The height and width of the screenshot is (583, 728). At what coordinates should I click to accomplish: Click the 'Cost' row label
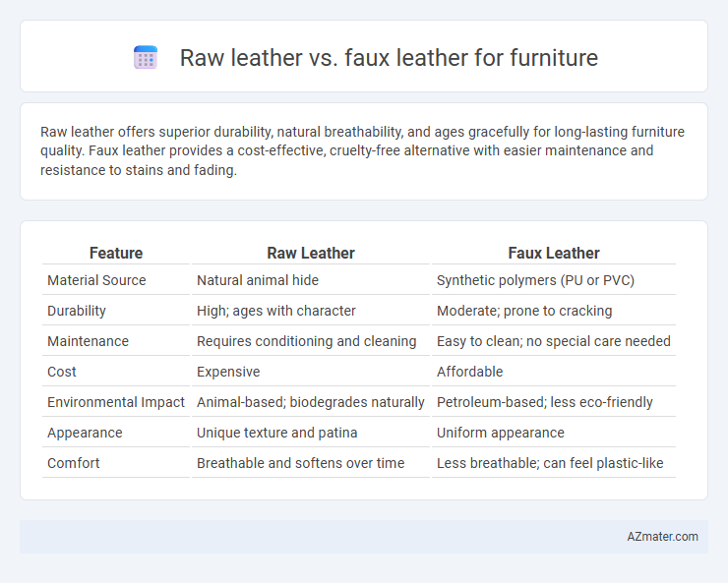pos(62,372)
